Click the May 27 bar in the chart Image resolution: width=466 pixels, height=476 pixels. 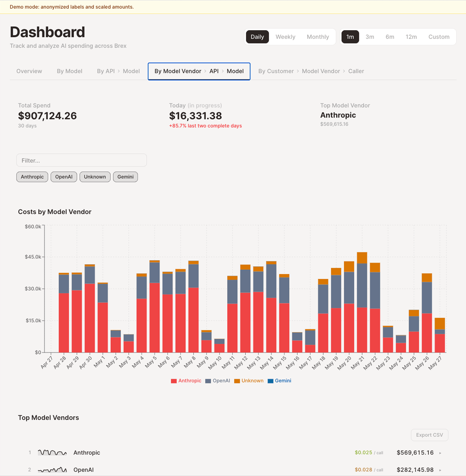click(440, 335)
